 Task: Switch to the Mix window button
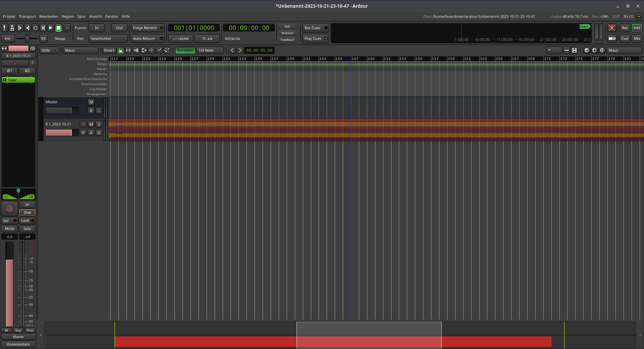pyautogui.click(x=637, y=39)
